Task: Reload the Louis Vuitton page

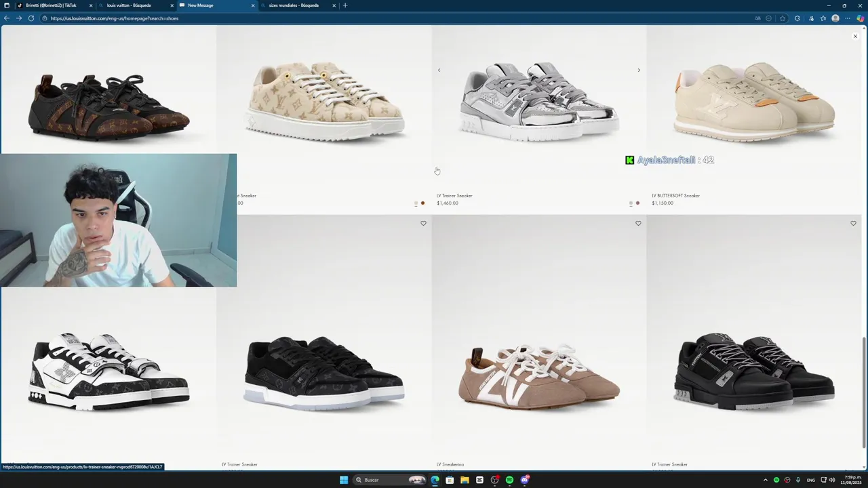Action: [x=31, y=18]
